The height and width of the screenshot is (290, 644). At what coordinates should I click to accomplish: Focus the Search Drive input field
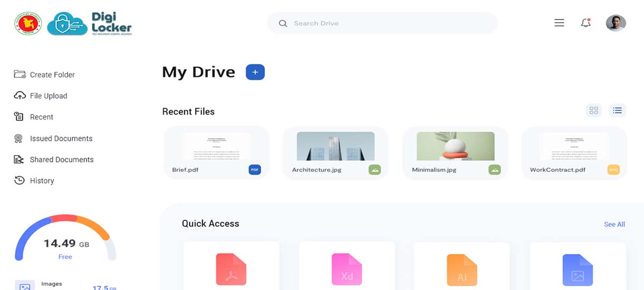[382, 23]
